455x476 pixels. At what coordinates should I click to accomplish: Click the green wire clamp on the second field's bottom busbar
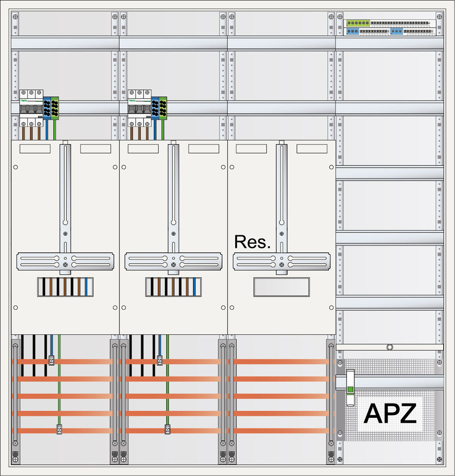pyautogui.click(x=167, y=430)
